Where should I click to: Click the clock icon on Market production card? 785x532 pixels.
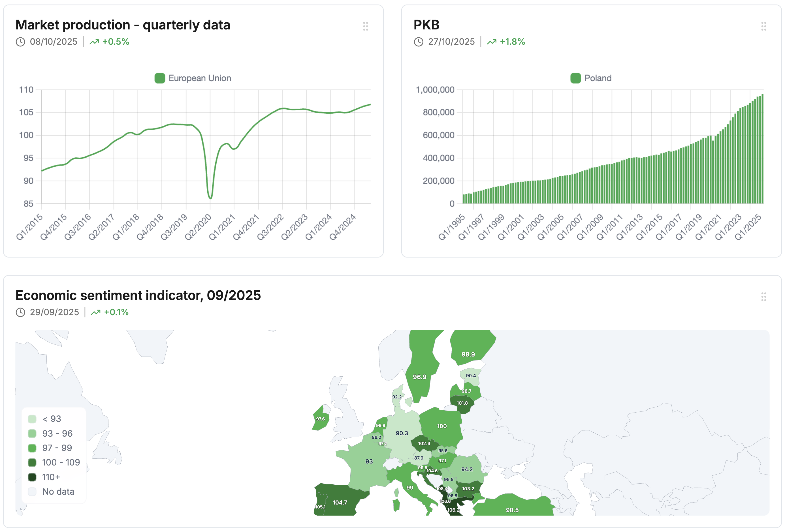[x=21, y=42]
